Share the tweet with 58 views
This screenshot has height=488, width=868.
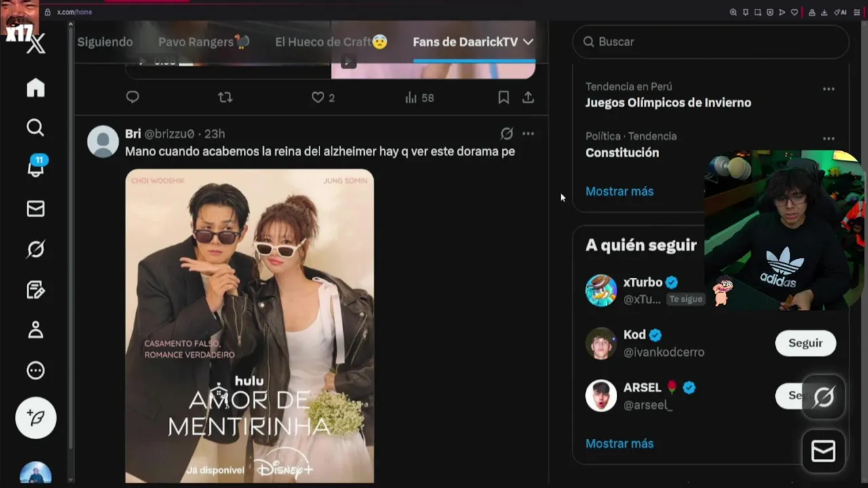coord(528,98)
